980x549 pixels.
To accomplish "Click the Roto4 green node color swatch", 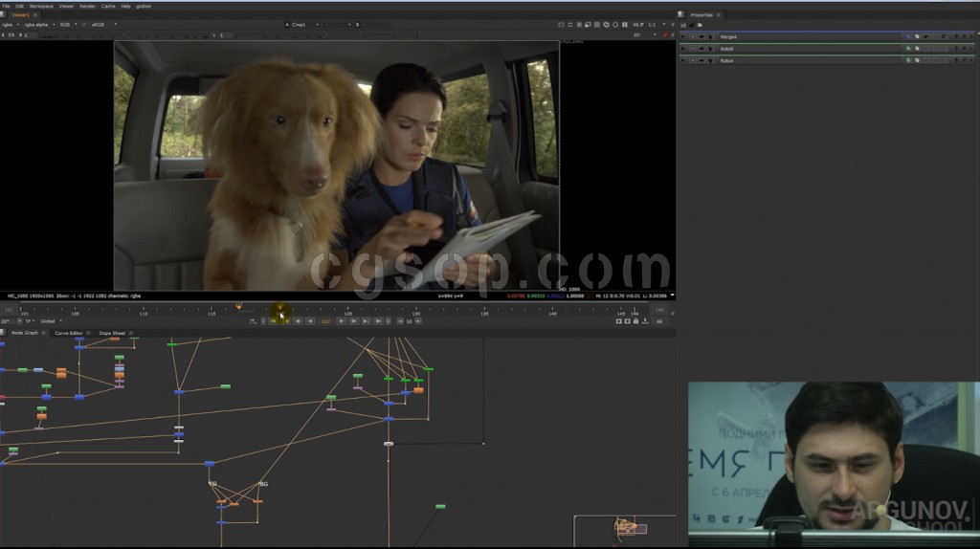I will point(908,60).
